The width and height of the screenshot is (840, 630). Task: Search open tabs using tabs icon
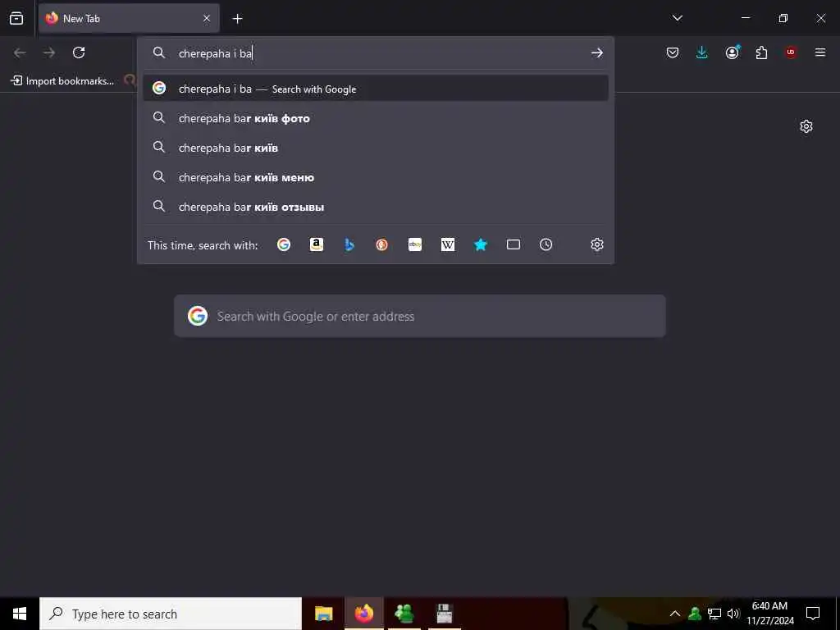click(514, 244)
